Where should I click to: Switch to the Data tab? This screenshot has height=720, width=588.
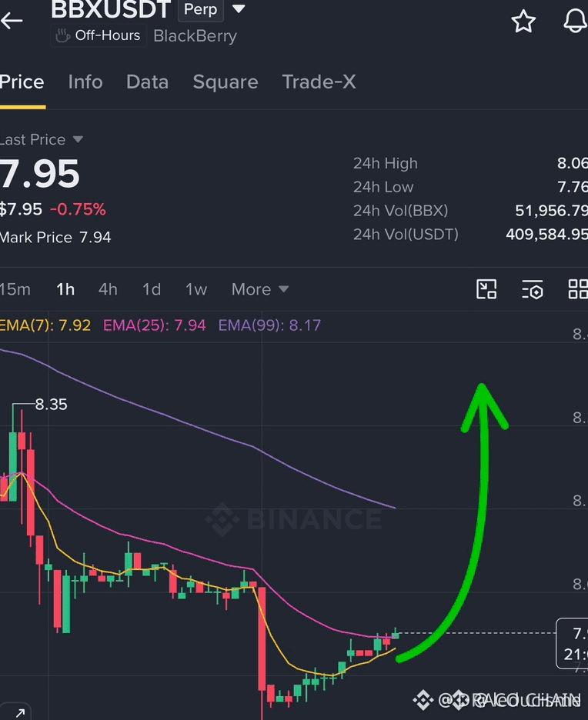(148, 82)
